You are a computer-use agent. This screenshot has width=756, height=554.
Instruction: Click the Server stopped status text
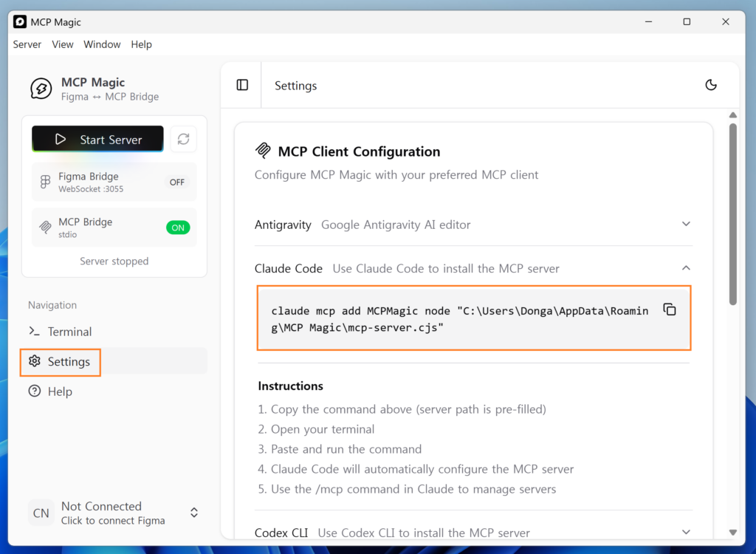(114, 261)
